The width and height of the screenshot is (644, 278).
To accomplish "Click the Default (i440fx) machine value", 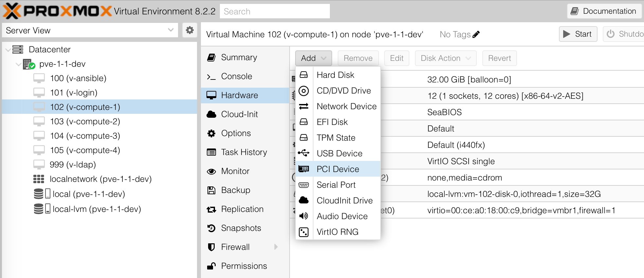I will click(456, 145).
